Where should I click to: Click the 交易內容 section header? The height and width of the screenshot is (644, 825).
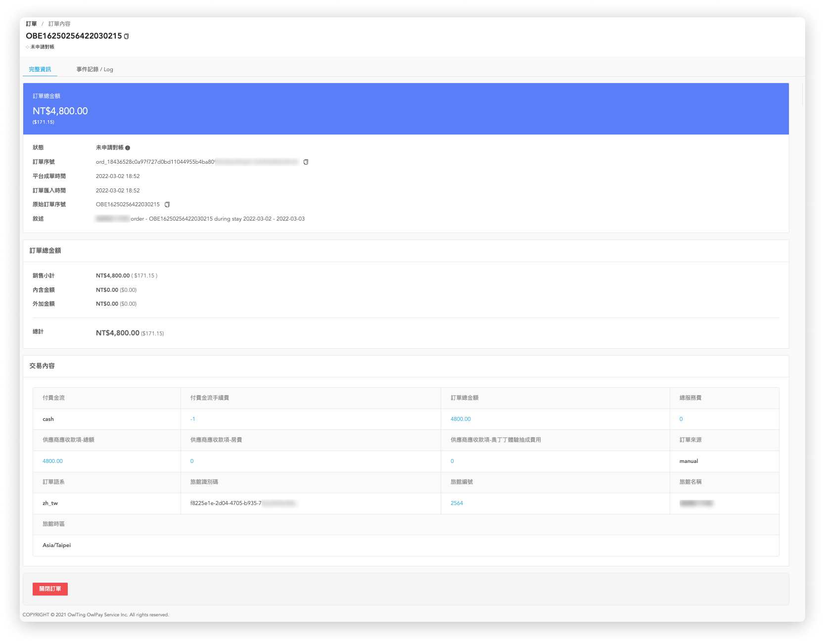pos(42,366)
